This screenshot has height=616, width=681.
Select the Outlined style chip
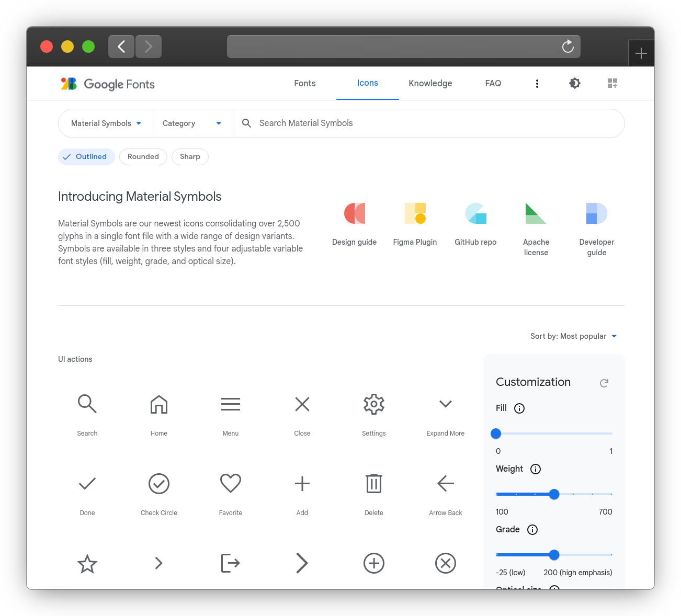pos(86,157)
